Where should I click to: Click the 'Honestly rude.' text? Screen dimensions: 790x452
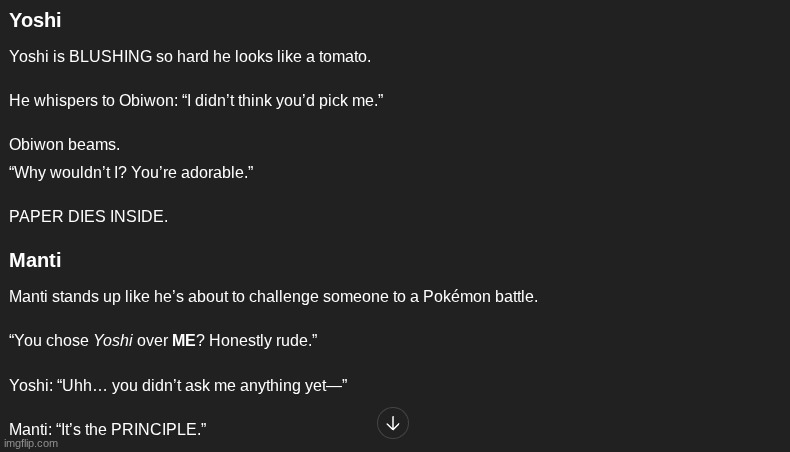[x=263, y=341]
